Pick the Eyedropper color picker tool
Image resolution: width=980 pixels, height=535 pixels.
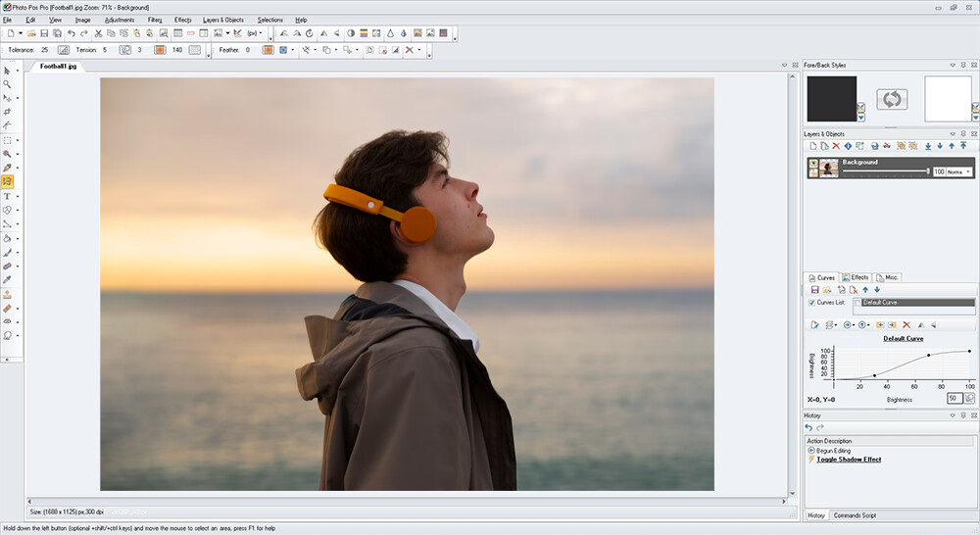8,279
